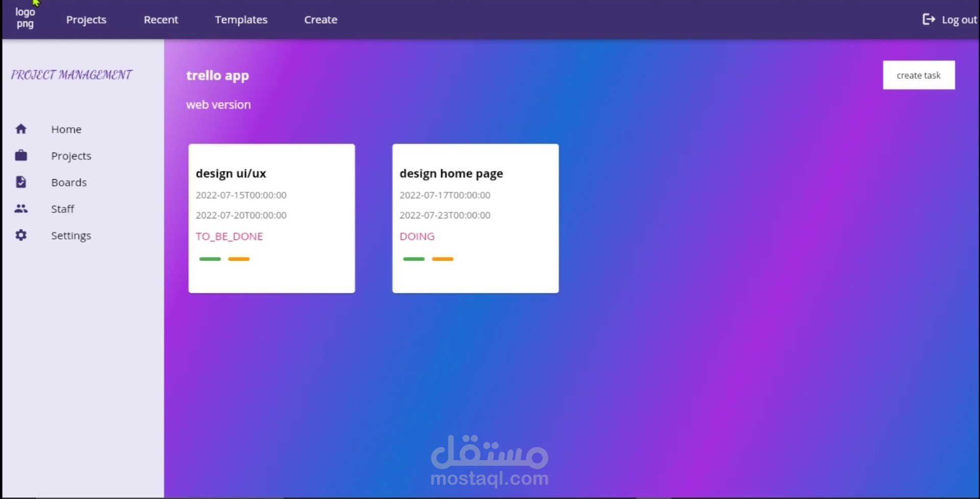980x499 pixels.
Task: Click the Projects briefcase icon in the sidebar
Action: coord(21,155)
